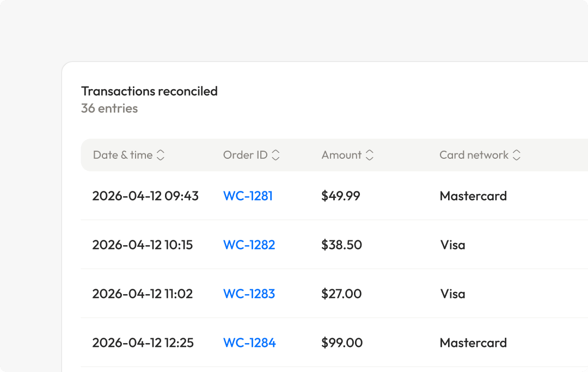Click the Order ID sort arrows
Screen dimensions: 588x372
pos(275,155)
